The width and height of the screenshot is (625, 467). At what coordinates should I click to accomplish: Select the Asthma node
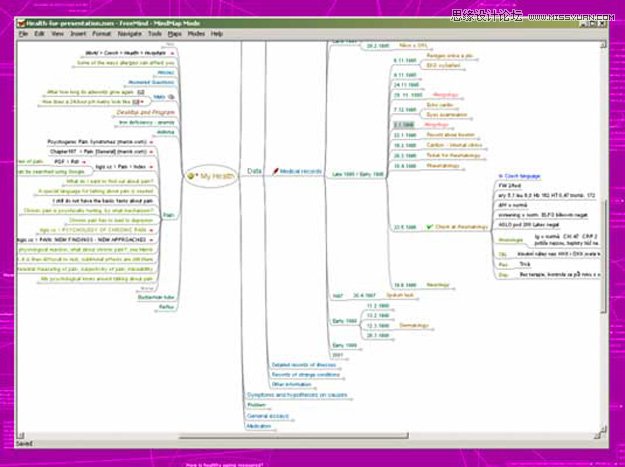[x=165, y=132]
